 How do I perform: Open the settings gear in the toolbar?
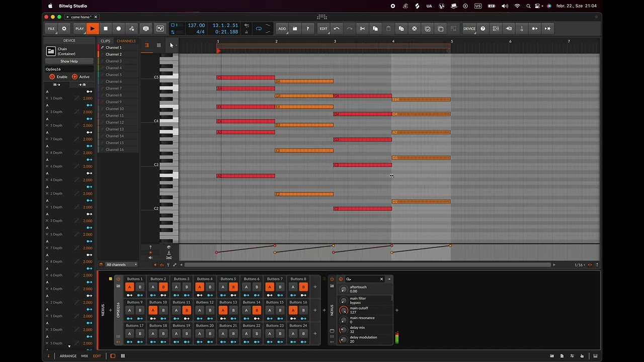64,29
